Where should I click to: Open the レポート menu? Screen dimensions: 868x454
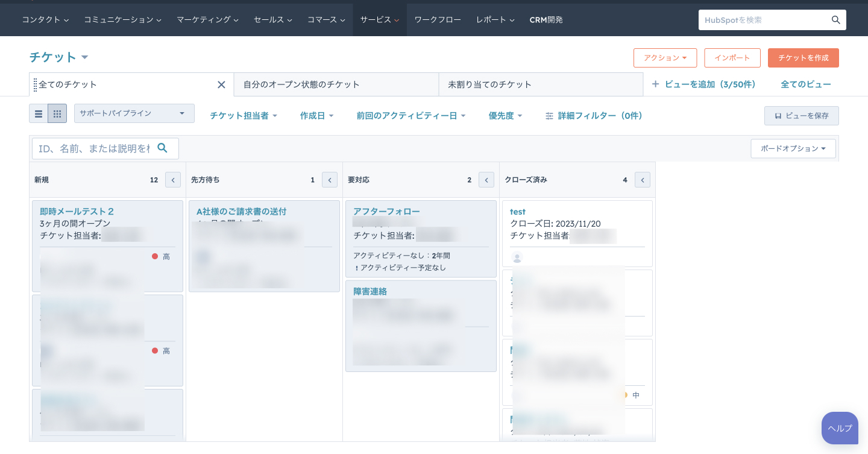[x=495, y=20]
